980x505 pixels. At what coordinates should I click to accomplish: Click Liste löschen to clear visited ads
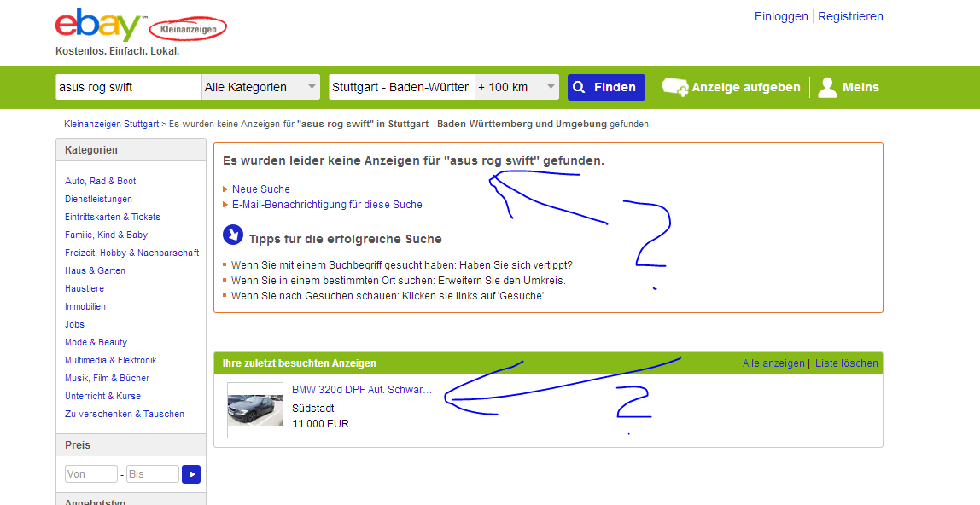click(x=846, y=363)
